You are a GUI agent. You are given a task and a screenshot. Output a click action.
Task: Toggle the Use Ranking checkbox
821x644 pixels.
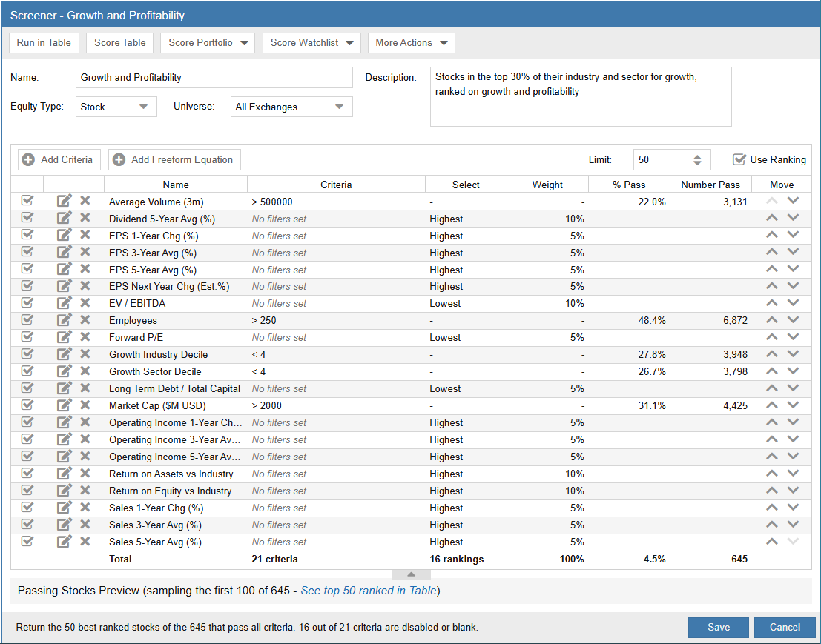coord(739,159)
